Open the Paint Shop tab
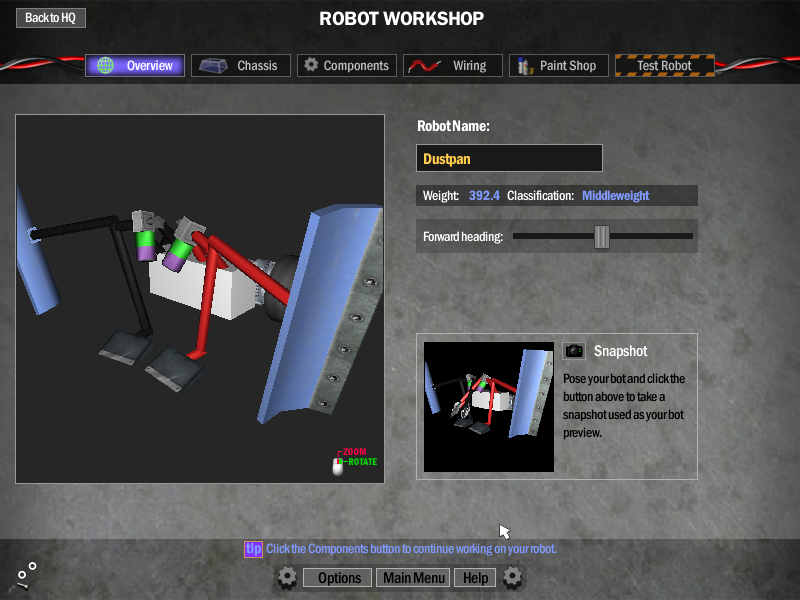Viewport: 800px width, 600px height. tap(559, 65)
